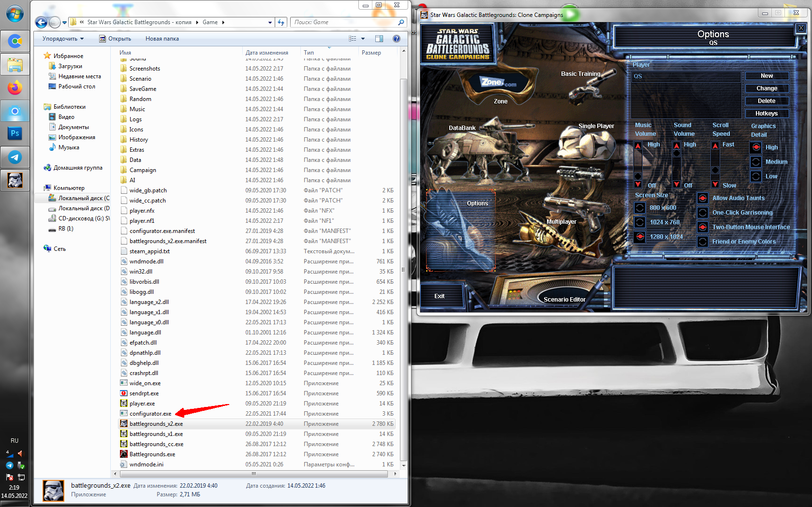Click the Change player button
Viewport: 812px width, 507px height.
tap(767, 88)
